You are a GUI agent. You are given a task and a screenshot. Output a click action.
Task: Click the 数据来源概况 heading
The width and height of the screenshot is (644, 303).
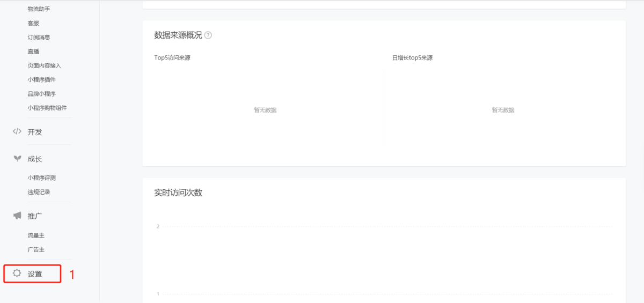coord(178,35)
